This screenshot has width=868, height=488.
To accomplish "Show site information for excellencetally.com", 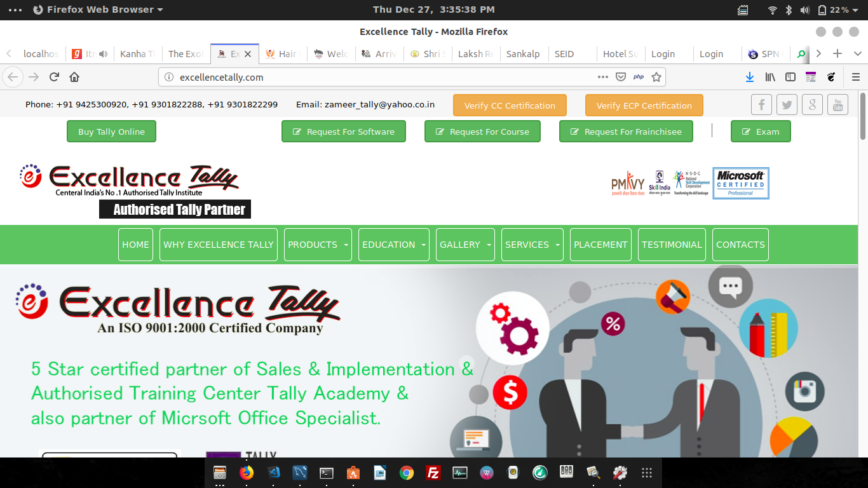I will tap(169, 77).
